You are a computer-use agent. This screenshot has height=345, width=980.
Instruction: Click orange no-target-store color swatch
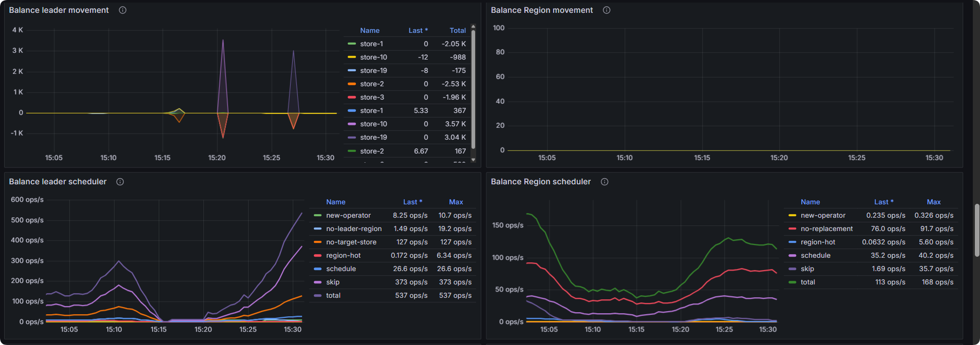coord(317,242)
